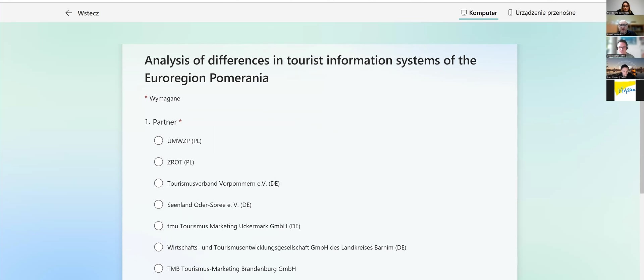
Task: Switch to Urządzenie przenośne preview tab
Action: point(542,13)
